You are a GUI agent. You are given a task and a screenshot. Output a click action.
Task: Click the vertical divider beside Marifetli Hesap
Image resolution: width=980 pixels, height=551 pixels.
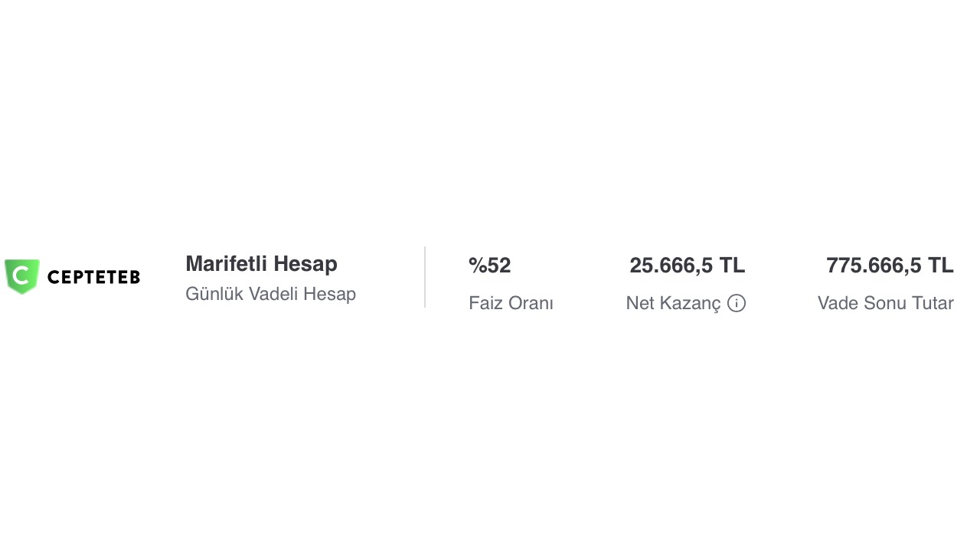425,277
